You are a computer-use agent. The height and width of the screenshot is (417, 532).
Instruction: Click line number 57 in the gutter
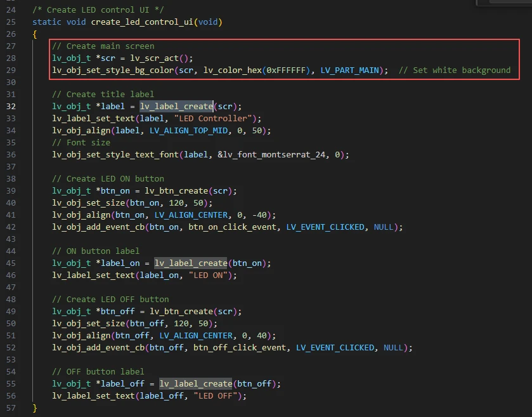click(11, 407)
